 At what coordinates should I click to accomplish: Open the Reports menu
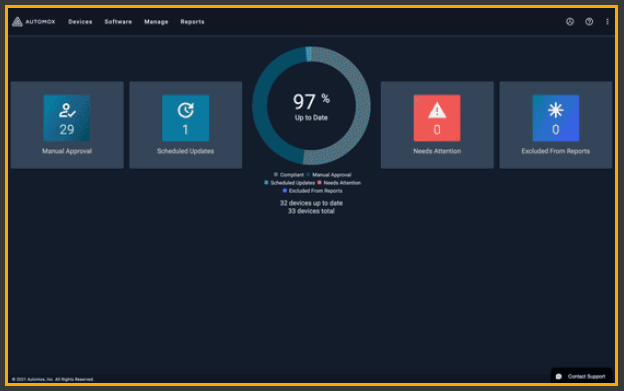192,22
